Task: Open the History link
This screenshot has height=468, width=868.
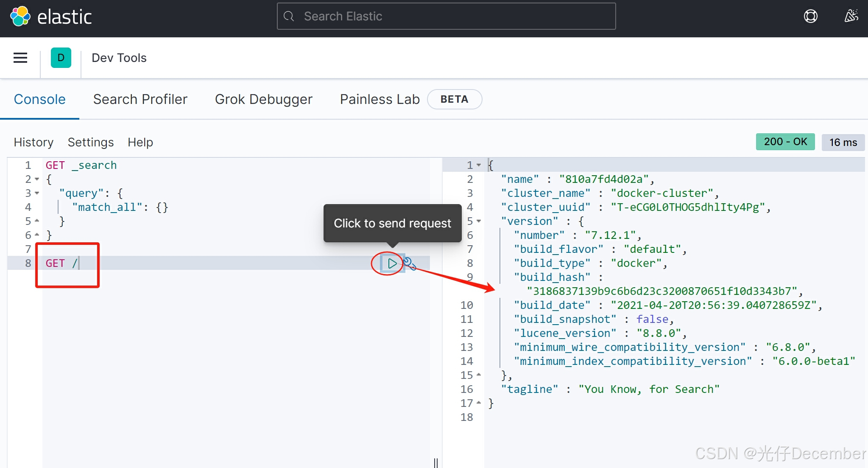Action: click(x=33, y=142)
